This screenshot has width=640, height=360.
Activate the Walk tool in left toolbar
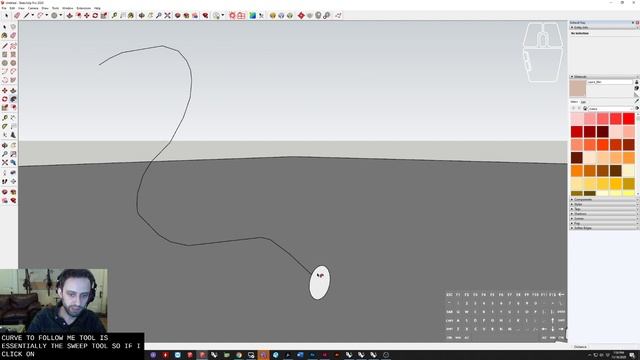[x=4, y=181]
